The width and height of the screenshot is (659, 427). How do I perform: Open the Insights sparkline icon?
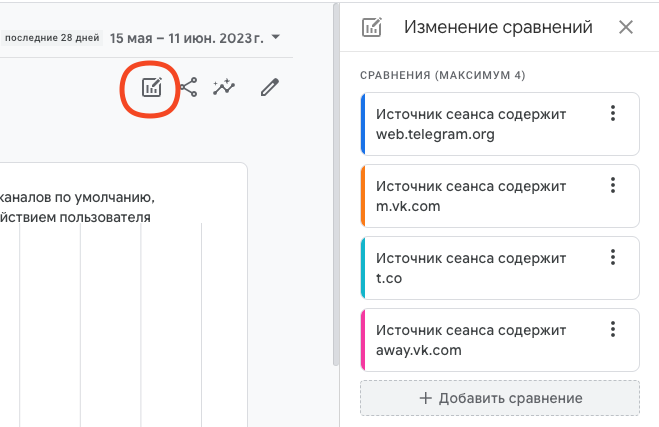pyautogui.click(x=224, y=87)
